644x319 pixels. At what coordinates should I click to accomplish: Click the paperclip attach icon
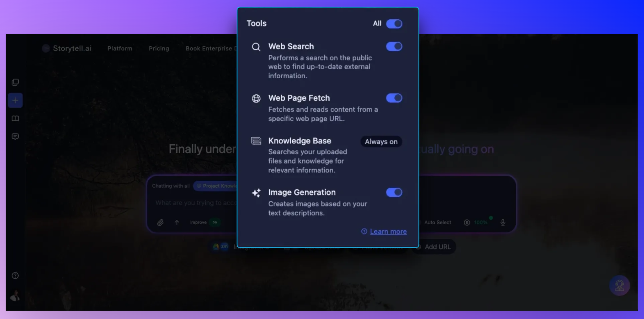click(x=160, y=223)
